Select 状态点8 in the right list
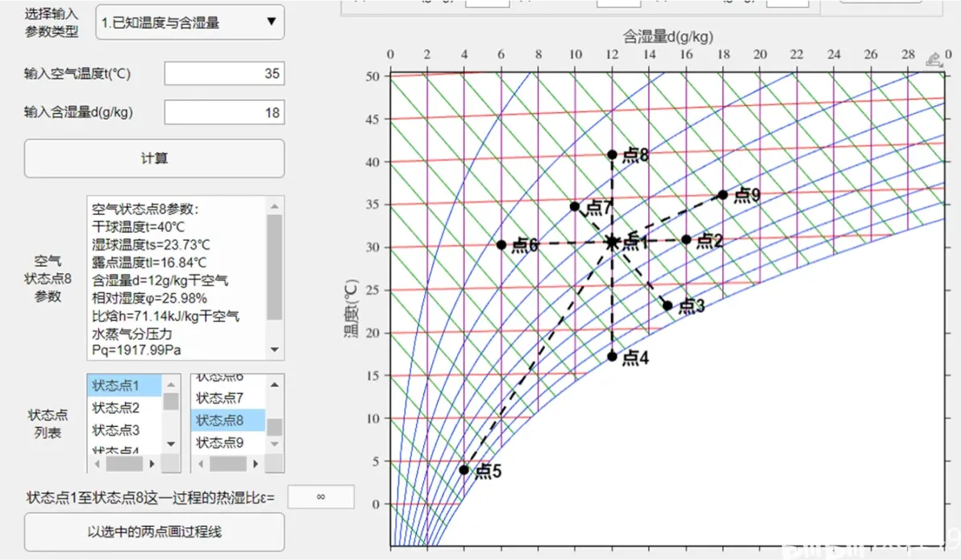 coord(227,421)
